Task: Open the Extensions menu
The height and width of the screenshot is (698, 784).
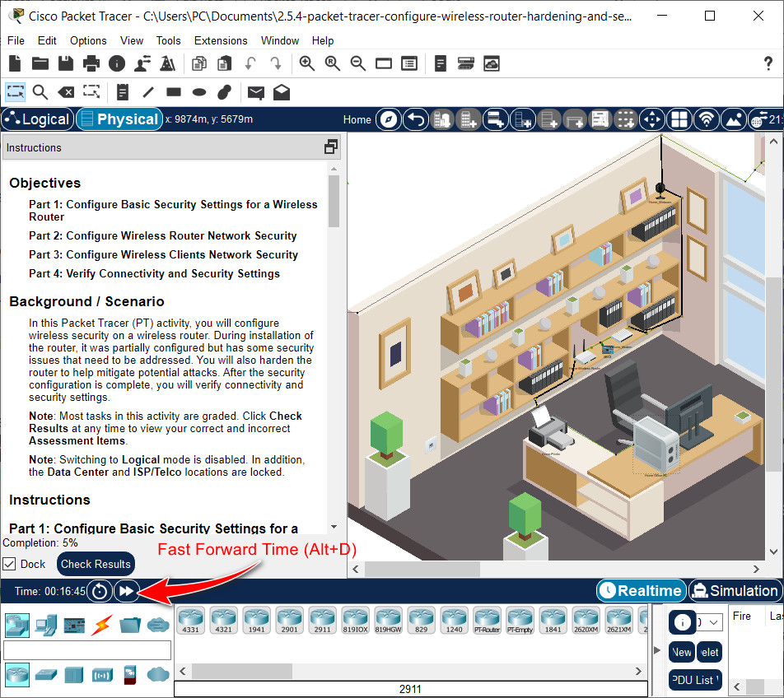Action: tap(221, 40)
